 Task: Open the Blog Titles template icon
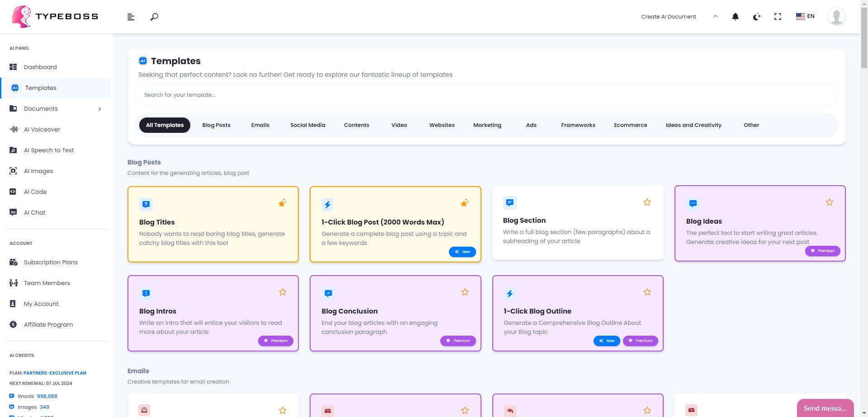[146, 204]
